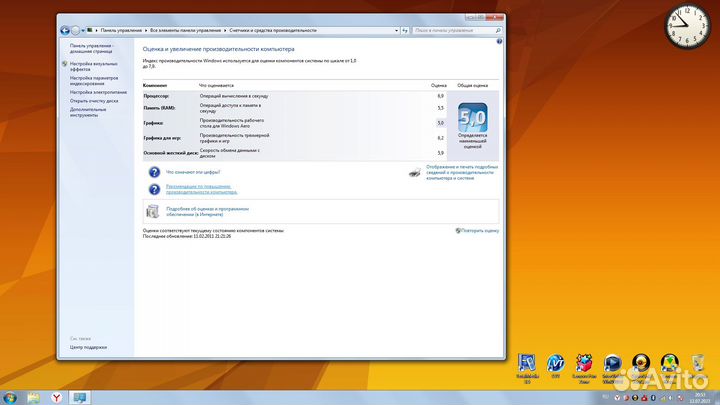Click the Forward navigation arrow
Image resolution: width=720 pixels, height=405 pixels.
coord(75,31)
